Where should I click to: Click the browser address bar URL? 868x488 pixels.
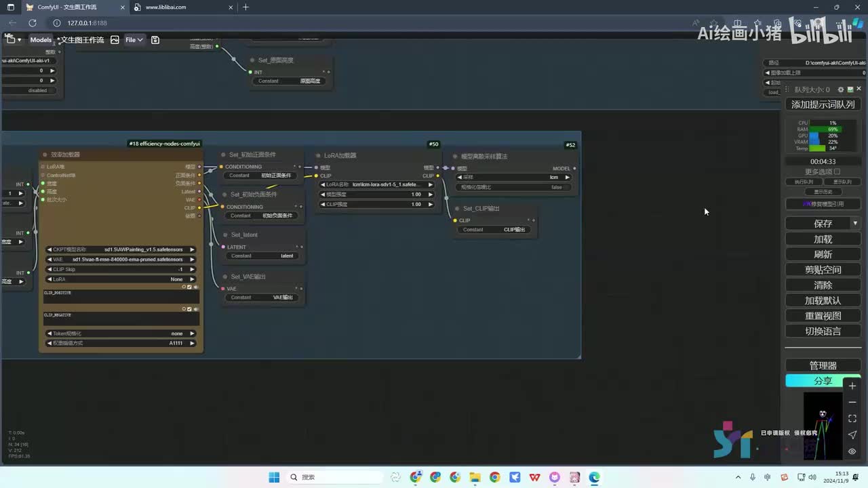pos(87,23)
